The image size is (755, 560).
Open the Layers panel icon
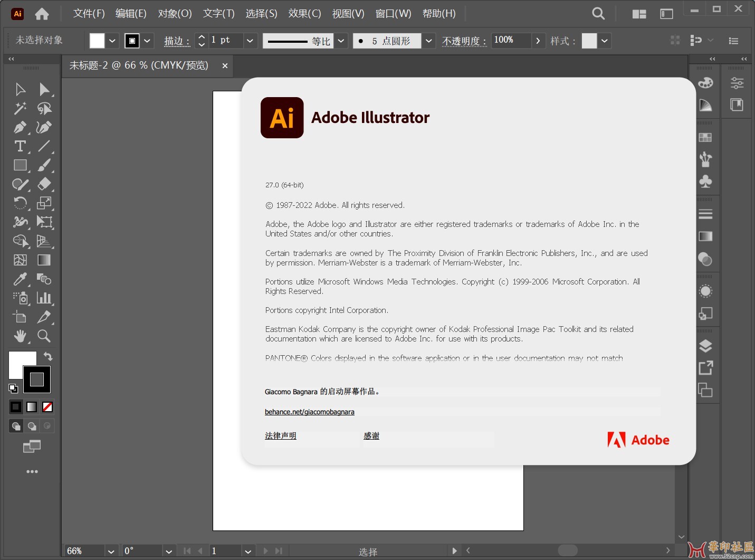pos(705,346)
